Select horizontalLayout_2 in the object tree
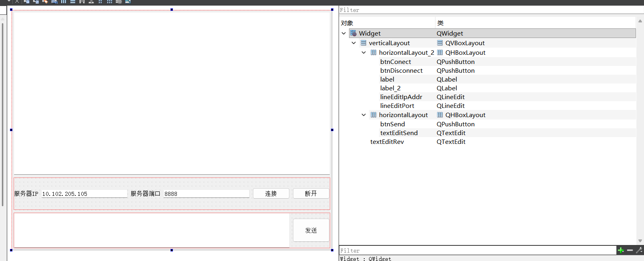Image resolution: width=644 pixels, height=261 pixels. pyautogui.click(x=406, y=52)
